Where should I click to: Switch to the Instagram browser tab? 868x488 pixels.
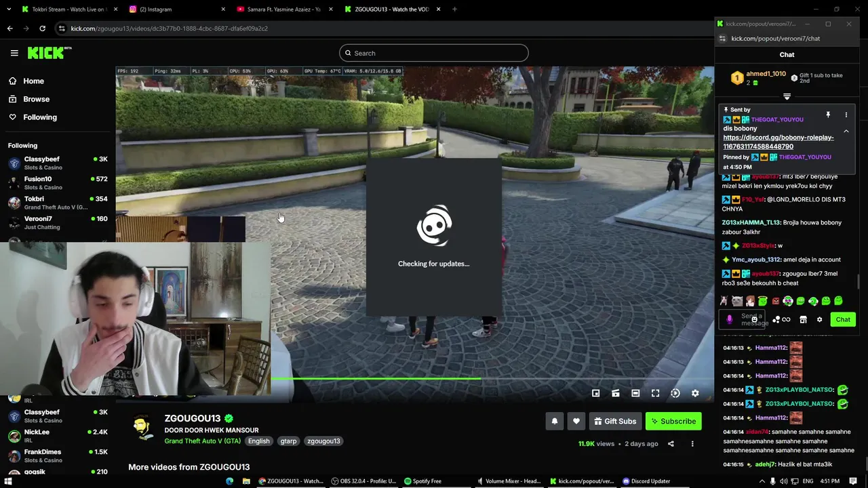tap(176, 9)
